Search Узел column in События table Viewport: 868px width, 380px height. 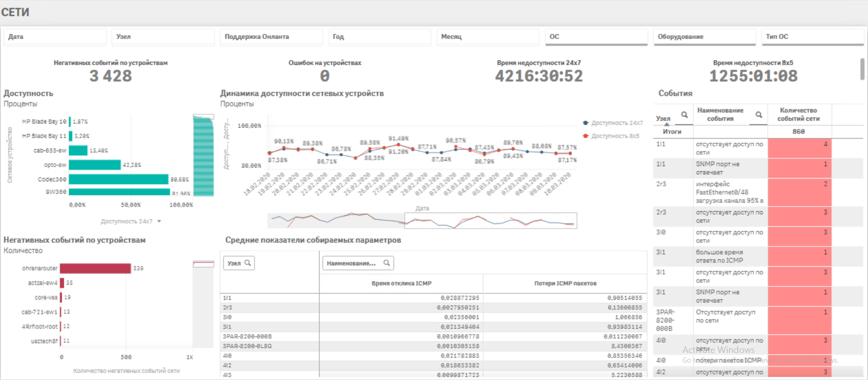coord(684,115)
